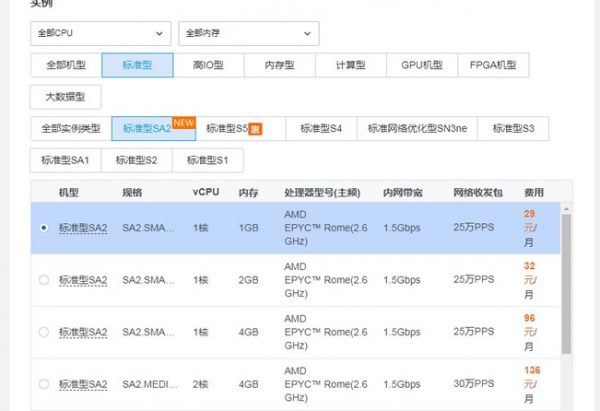Screen dimensions: 600x411
Task: Expand the 全部内存 dropdown
Action: pos(248,33)
